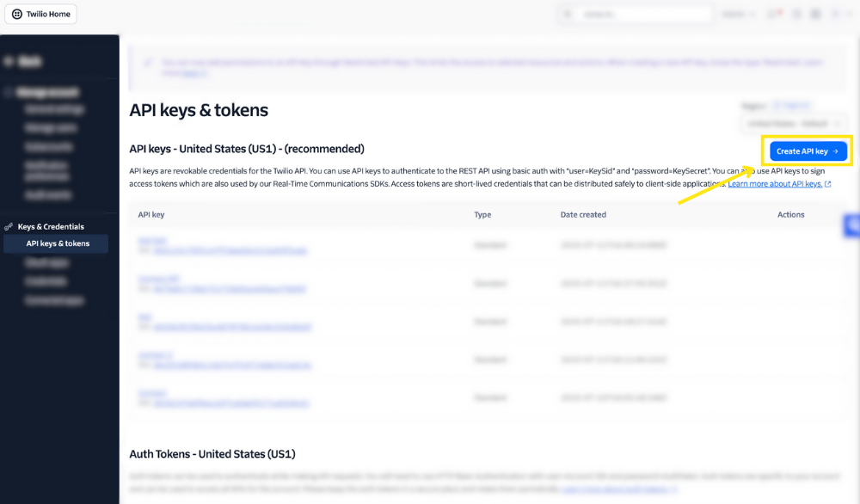860x504 pixels.
Task: Click the API key column header
Action: pos(151,214)
